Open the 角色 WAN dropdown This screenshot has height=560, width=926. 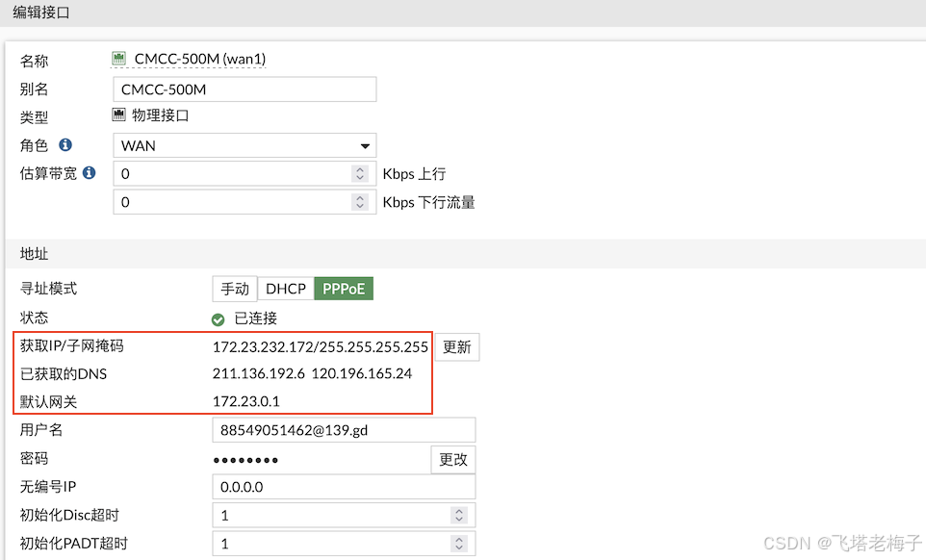(x=244, y=145)
